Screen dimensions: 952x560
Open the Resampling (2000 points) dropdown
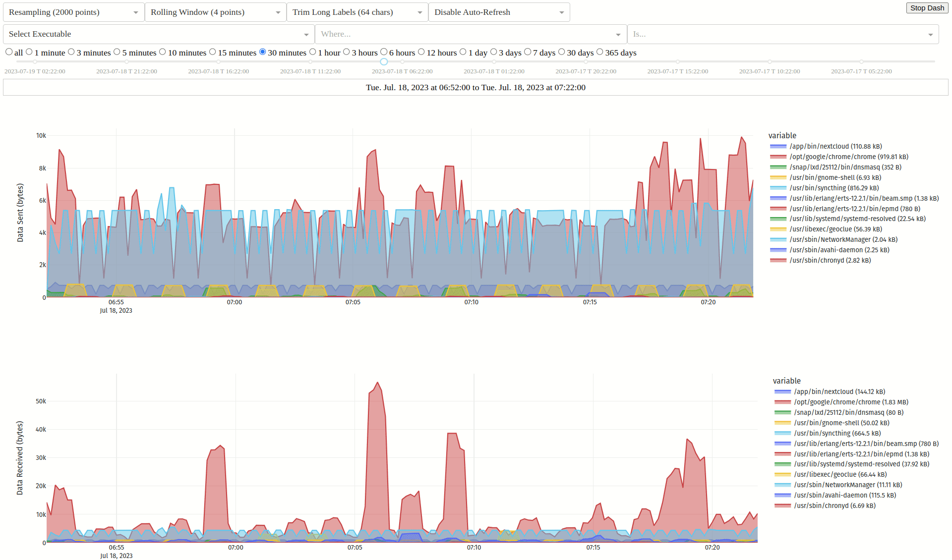73,12
